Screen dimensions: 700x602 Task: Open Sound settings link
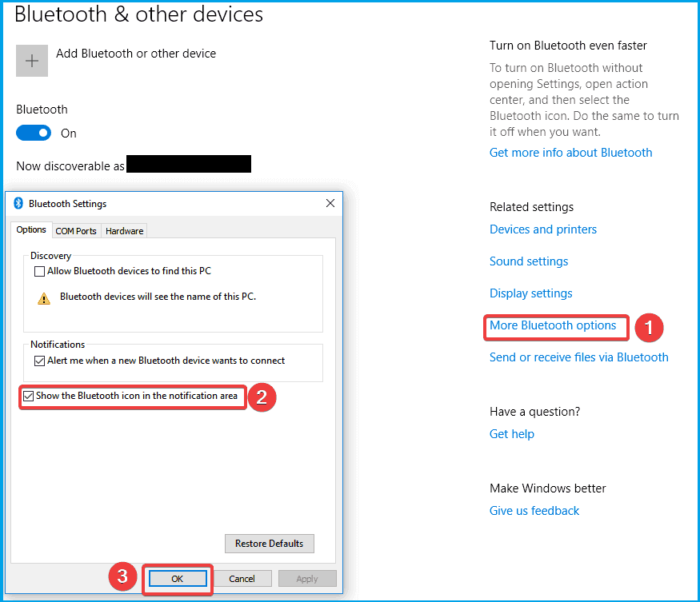click(x=529, y=261)
